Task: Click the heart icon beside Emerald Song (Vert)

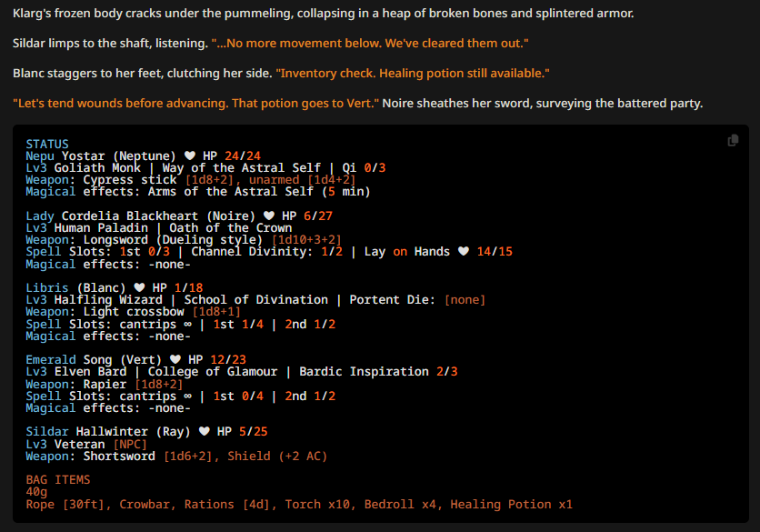Action: [175, 359]
